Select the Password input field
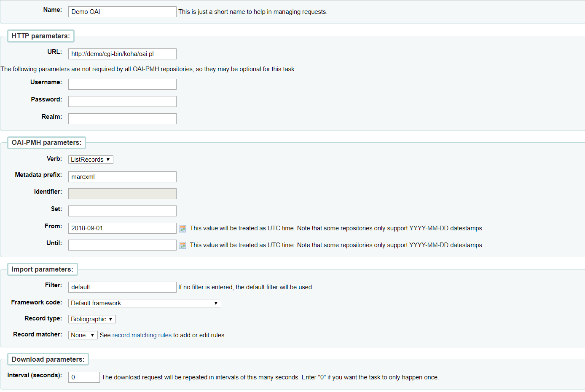 122,101
